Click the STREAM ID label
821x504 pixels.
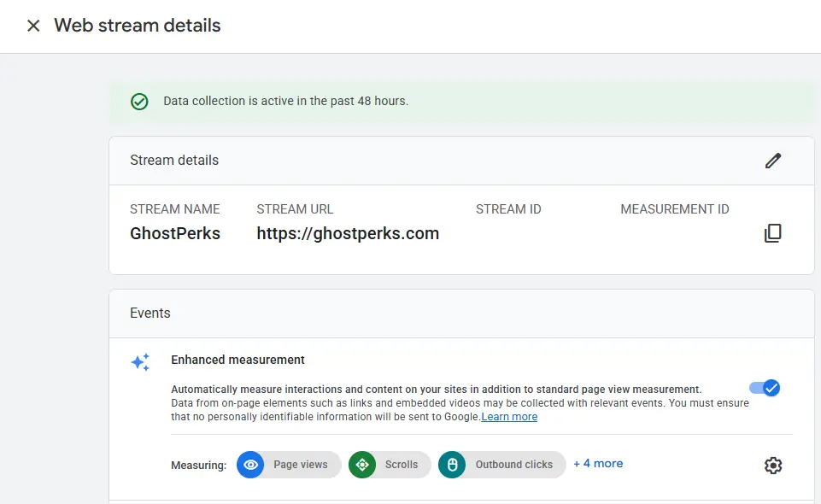click(x=508, y=209)
